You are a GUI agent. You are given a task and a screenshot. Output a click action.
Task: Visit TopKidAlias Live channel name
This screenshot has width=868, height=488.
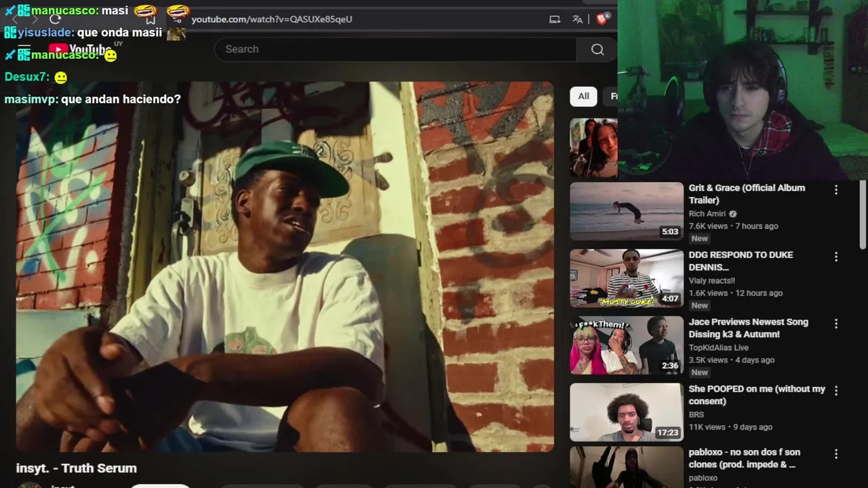click(719, 348)
